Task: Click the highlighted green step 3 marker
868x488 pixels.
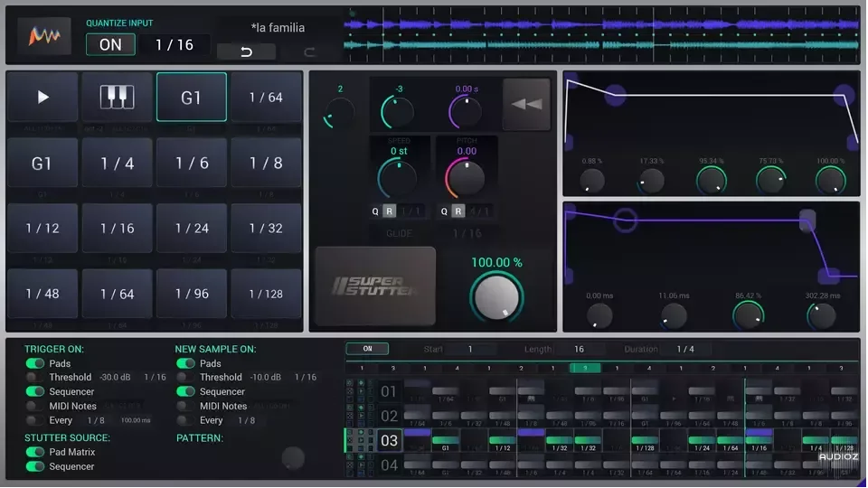Action: (x=585, y=368)
